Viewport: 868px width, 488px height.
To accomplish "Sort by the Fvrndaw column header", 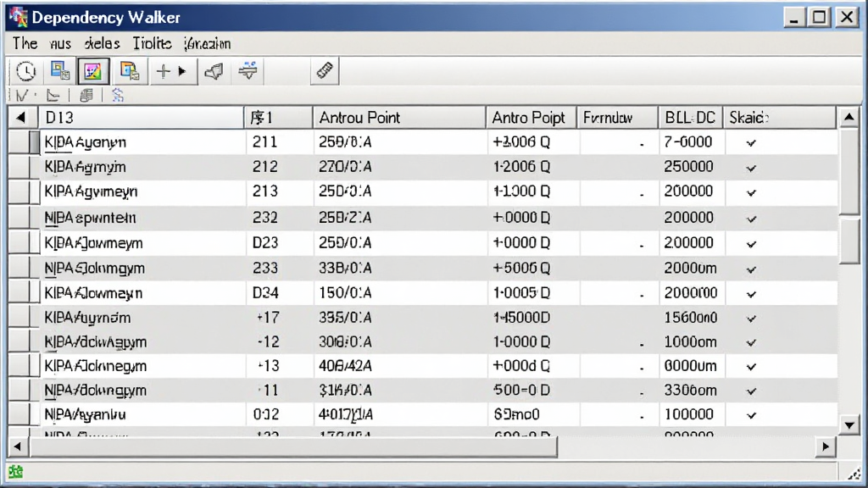I will [617, 117].
